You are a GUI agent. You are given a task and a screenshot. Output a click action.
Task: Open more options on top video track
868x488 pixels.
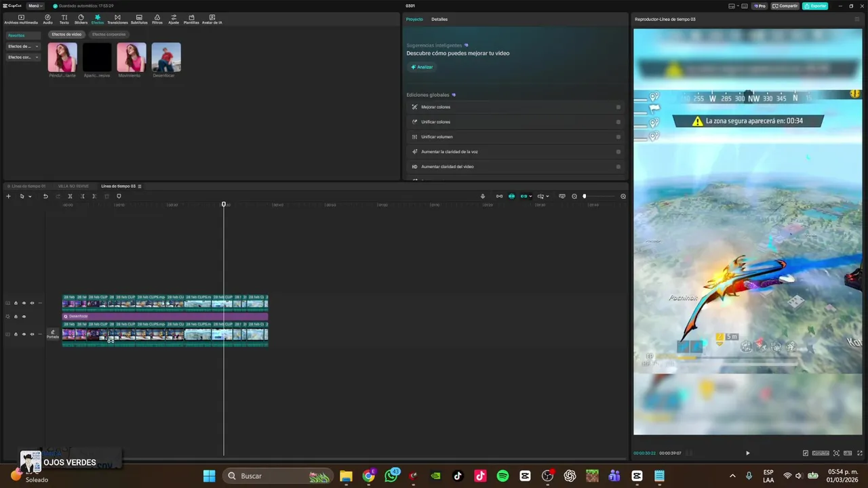click(x=40, y=303)
